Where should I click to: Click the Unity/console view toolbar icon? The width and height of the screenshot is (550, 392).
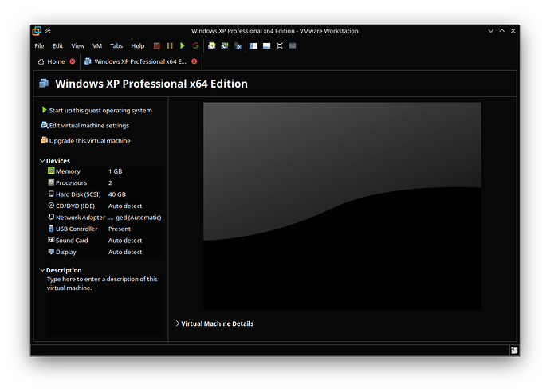pos(293,45)
